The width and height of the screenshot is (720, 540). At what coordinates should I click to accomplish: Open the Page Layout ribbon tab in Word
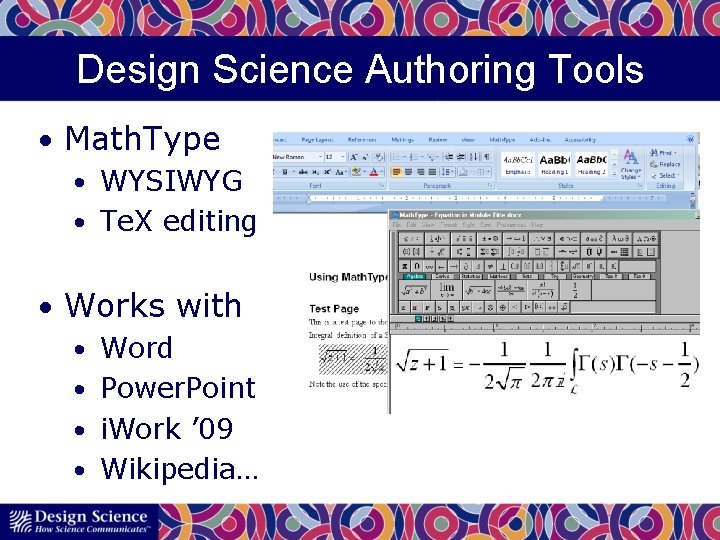tap(317, 140)
